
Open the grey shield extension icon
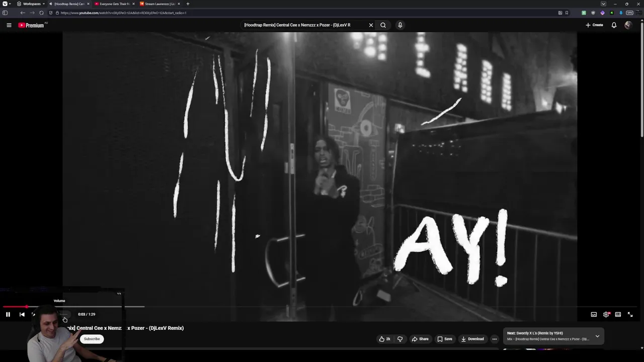tap(593, 13)
